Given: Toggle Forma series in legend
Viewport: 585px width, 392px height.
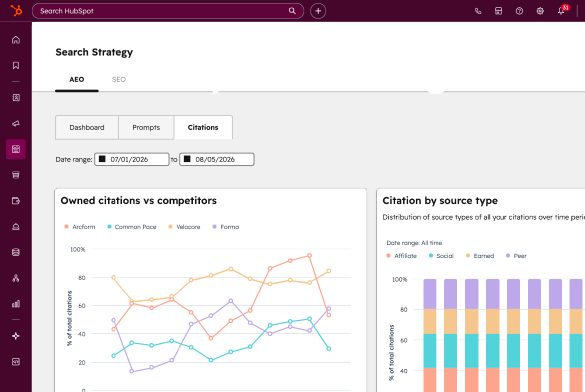Looking at the screenshot, I should coord(226,227).
